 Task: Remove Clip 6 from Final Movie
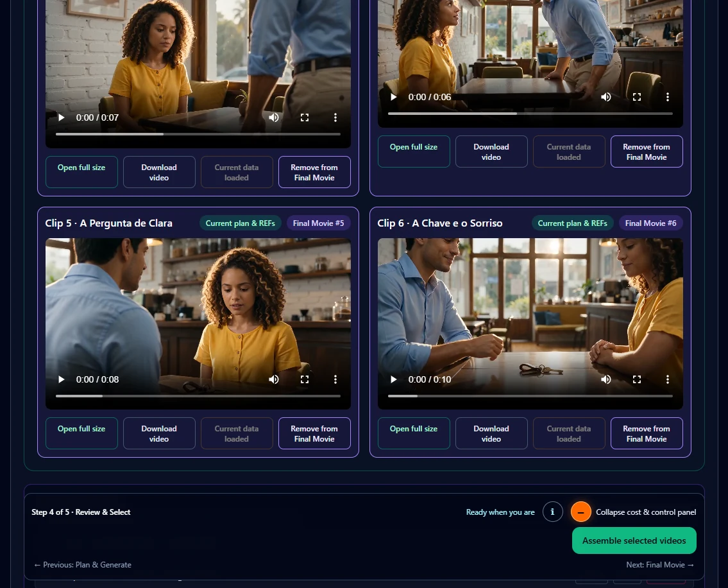(x=647, y=434)
